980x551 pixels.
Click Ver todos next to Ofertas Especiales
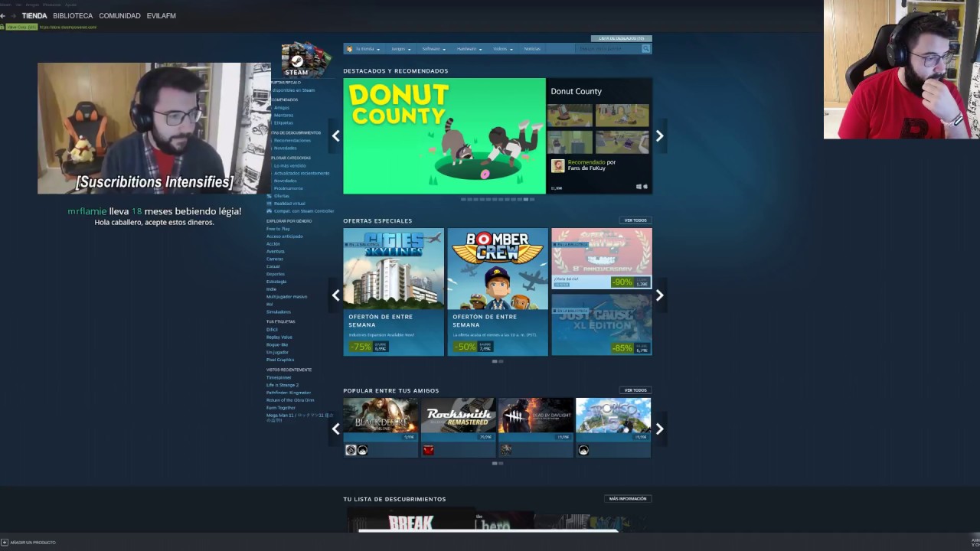pyautogui.click(x=635, y=220)
